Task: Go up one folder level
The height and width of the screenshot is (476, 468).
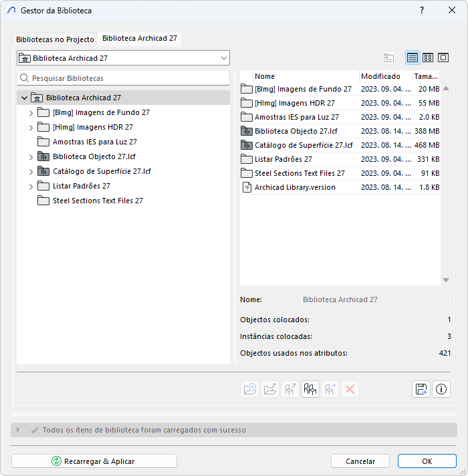Action: 388,57
